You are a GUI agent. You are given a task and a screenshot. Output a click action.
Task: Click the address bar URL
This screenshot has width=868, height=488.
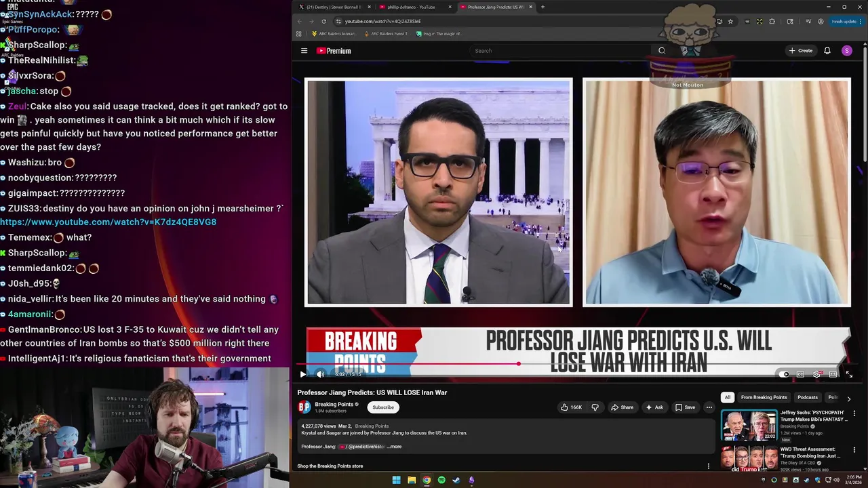(x=382, y=21)
